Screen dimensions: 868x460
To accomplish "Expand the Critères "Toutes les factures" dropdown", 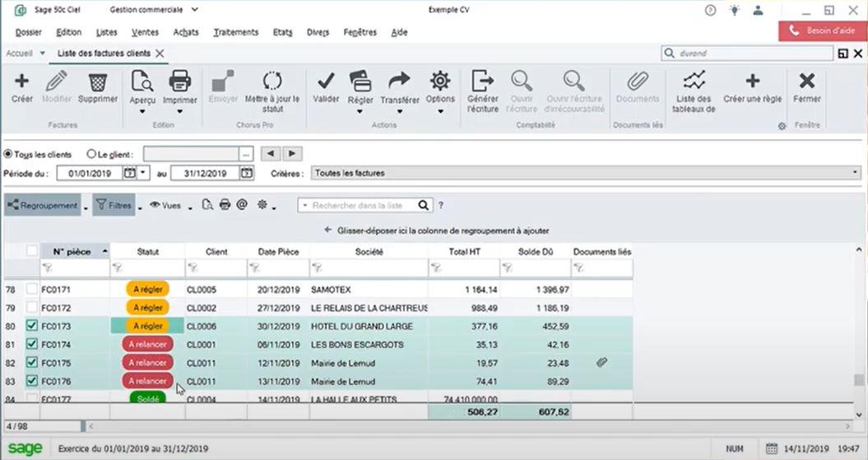I will 856,173.
